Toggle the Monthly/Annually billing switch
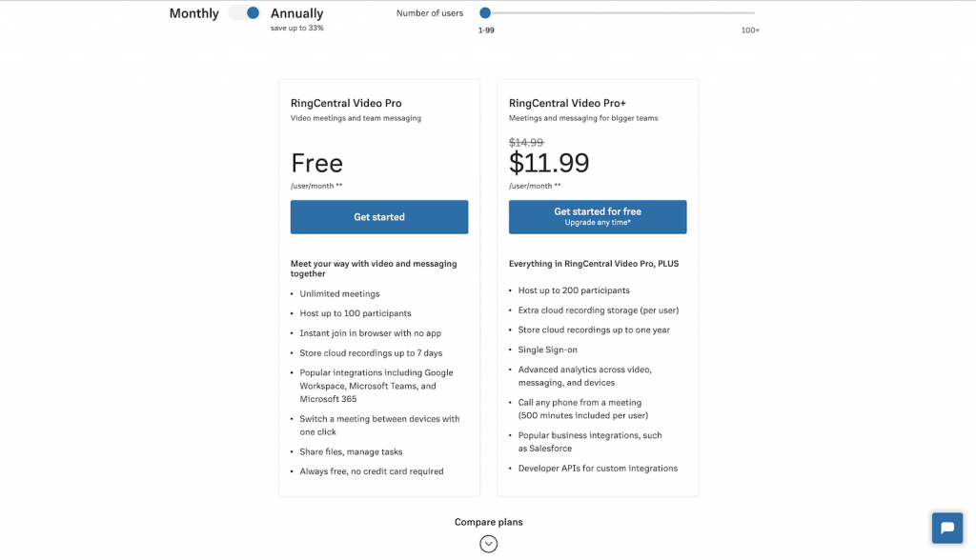 245,13
